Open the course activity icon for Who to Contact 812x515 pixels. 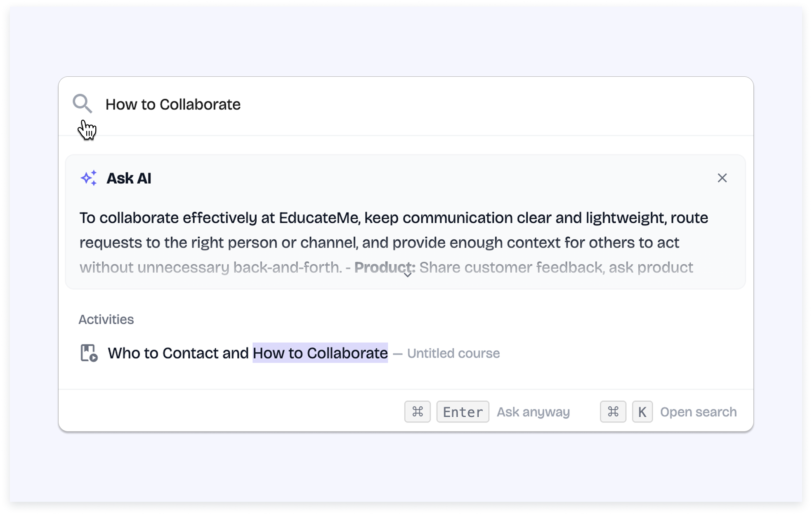(x=89, y=353)
